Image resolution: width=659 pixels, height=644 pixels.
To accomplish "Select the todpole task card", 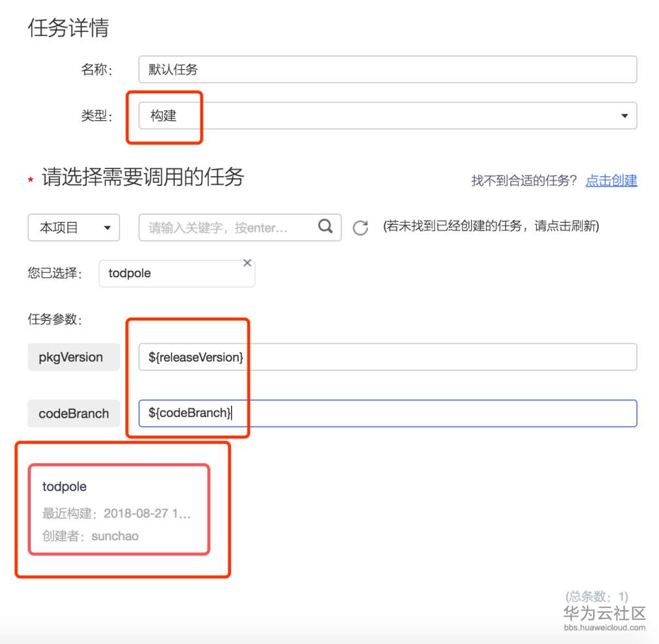I will [x=119, y=510].
